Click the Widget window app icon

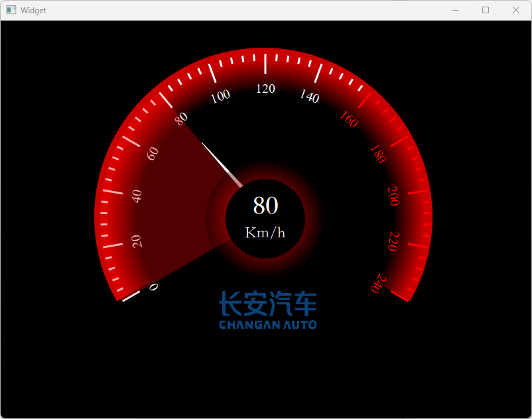coord(11,10)
